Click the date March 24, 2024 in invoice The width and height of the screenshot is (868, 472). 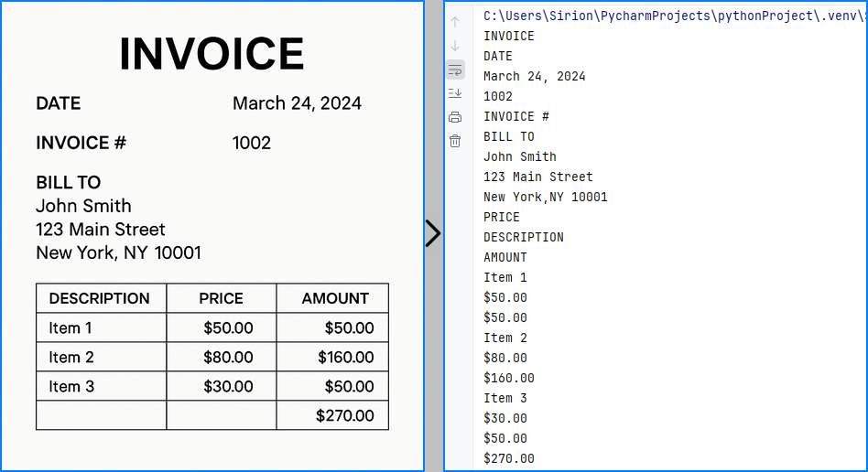[x=297, y=103]
